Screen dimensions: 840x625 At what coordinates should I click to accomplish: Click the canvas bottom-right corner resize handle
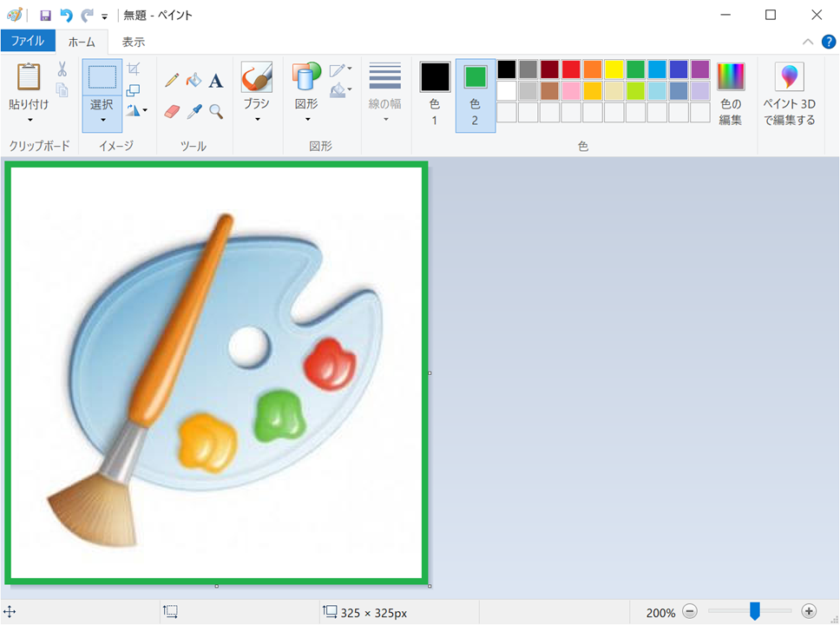pyautogui.click(x=430, y=586)
